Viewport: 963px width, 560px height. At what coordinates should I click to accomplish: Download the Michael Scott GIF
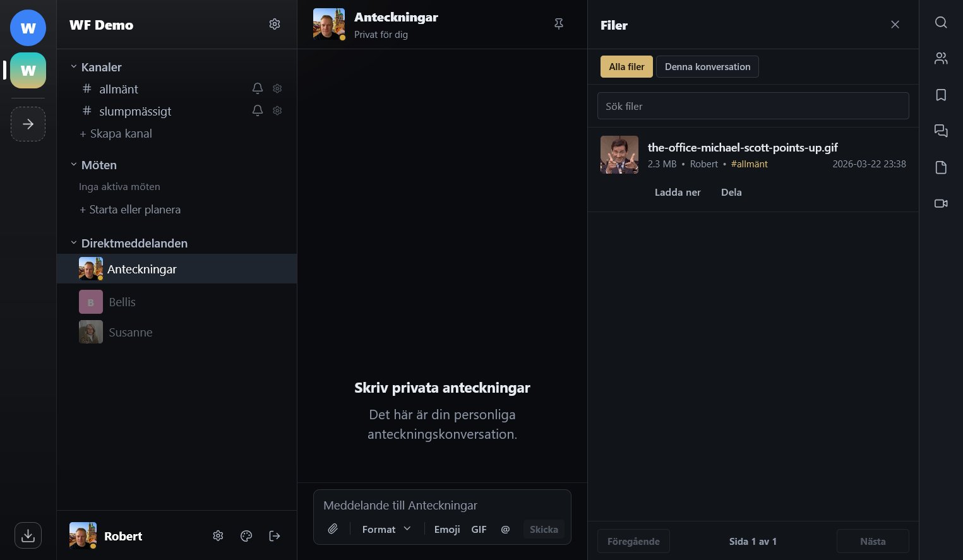coord(678,192)
